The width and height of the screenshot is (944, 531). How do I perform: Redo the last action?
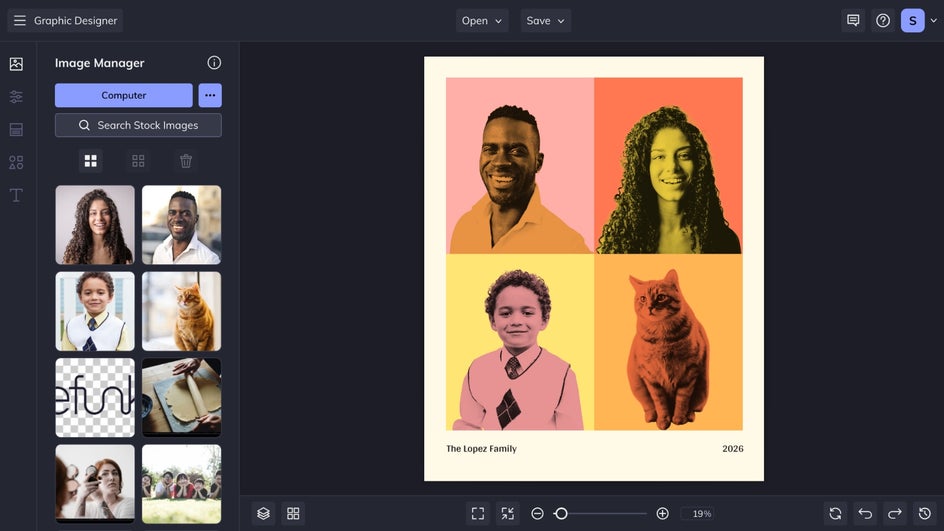tap(895, 514)
